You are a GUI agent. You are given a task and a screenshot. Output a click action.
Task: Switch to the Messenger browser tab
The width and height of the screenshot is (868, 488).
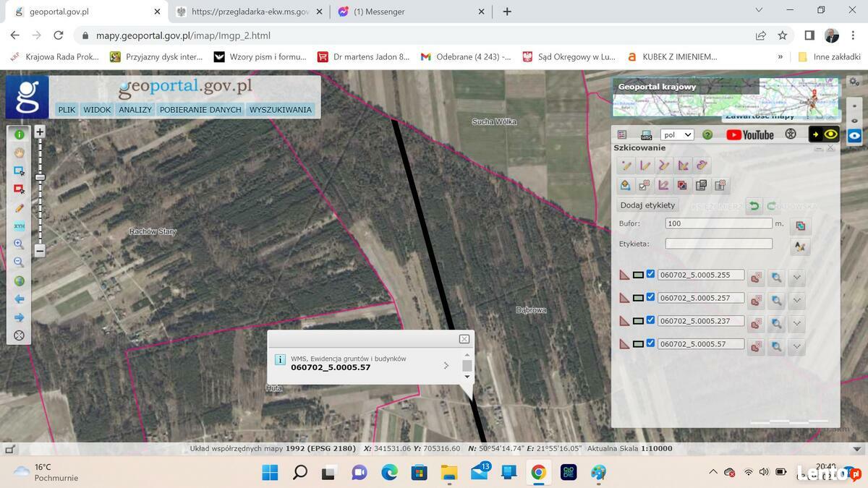pos(410,12)
